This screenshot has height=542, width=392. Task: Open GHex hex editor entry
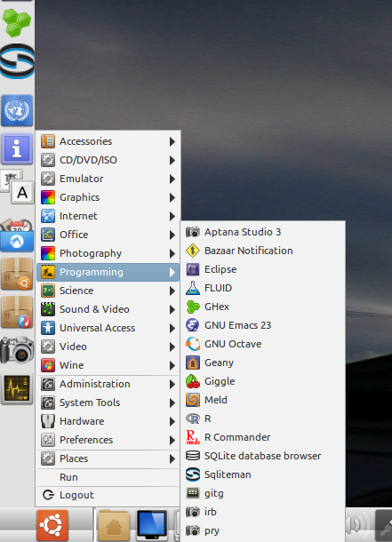pyautogui.click(x=263, y=307)
